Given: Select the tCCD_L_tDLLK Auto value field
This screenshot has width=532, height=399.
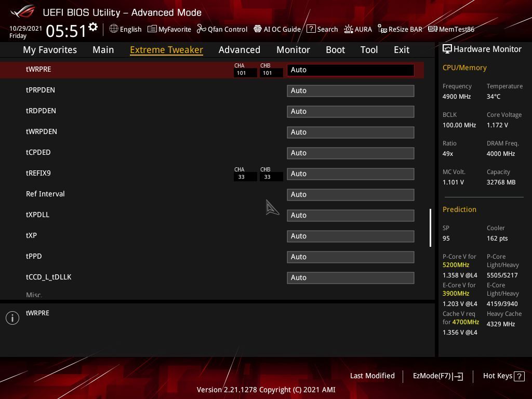Looking at the screenshot, I should (x=351, y=277).
